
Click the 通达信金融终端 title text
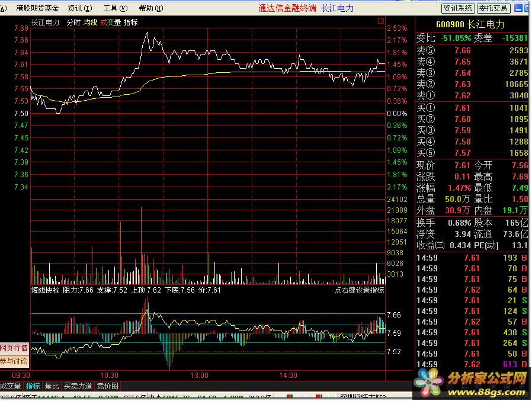tap(287, 8)
